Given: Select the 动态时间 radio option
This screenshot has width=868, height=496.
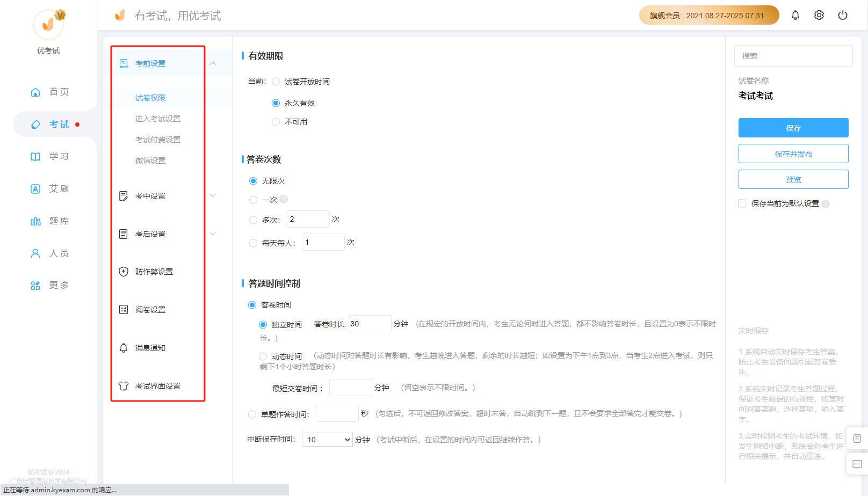Looking at the screenshot, I should (x=263, y=356).
